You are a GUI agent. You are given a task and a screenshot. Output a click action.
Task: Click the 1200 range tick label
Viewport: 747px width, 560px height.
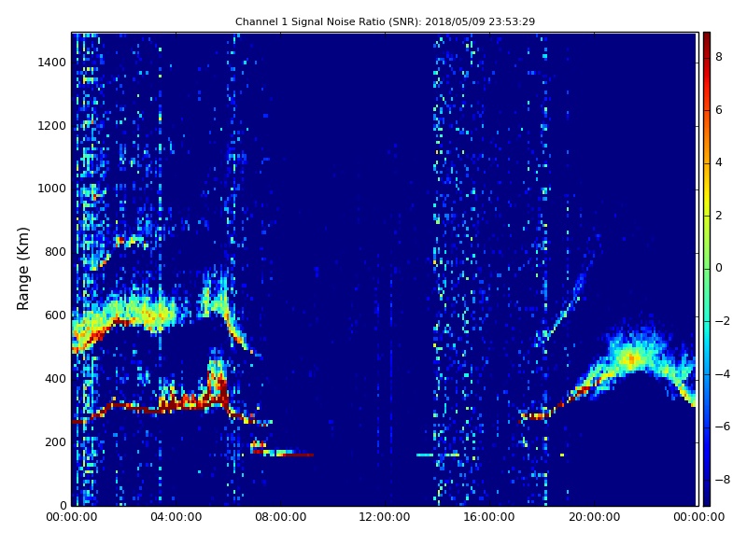[52, 126]
